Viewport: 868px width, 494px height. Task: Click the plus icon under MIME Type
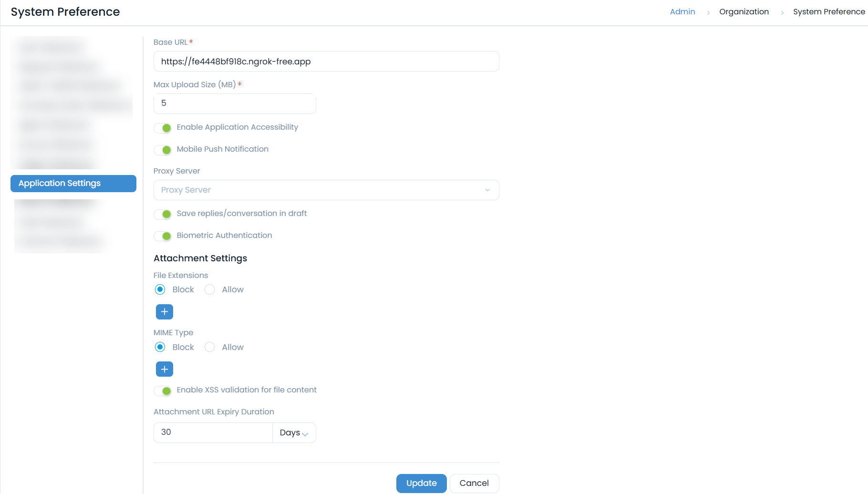click(x=164, y=369)
